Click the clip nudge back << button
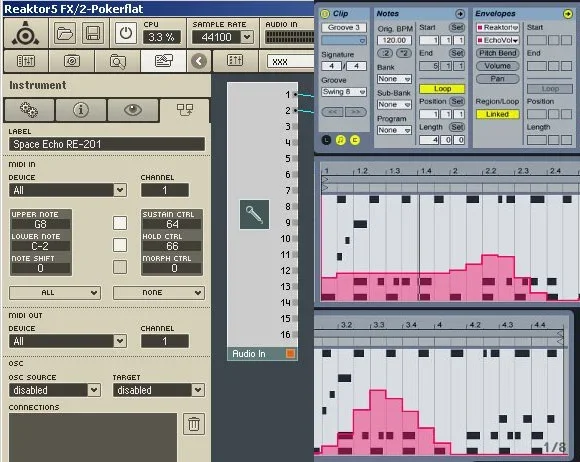Image resolution: width=580 pixels, height=462 pixels. tap(333, 112)
